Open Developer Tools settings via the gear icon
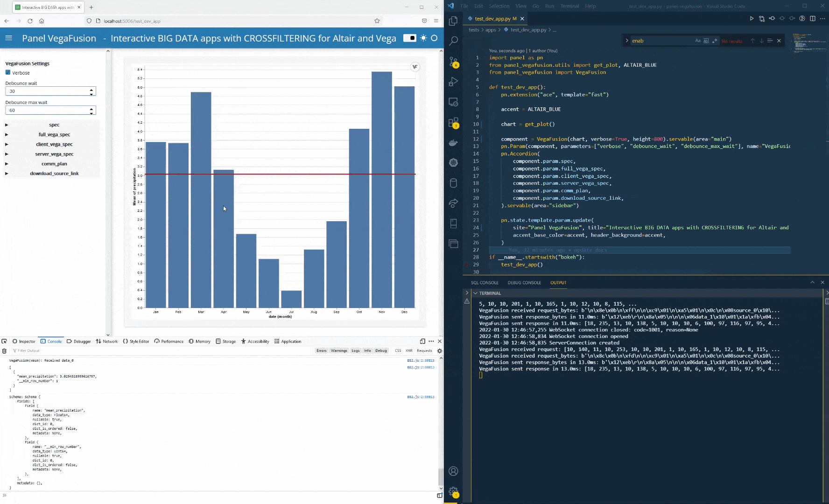Screen dimensions: 829x504 tap(440, 350)
